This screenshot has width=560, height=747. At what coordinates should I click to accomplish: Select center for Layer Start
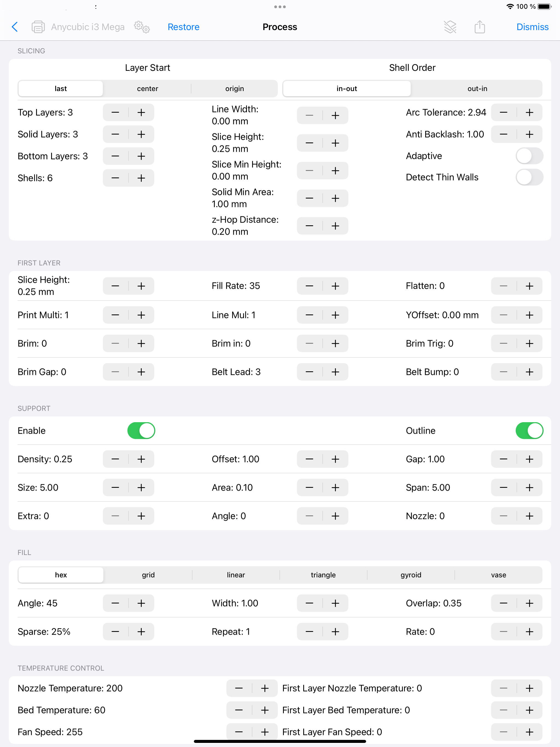tap(148, 89)
